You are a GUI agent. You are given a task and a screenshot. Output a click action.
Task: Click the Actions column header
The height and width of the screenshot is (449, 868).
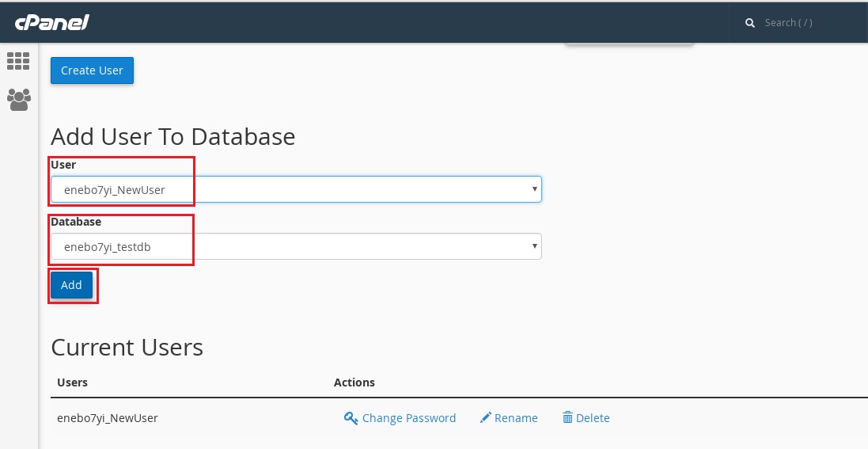[x=354, y=382]
